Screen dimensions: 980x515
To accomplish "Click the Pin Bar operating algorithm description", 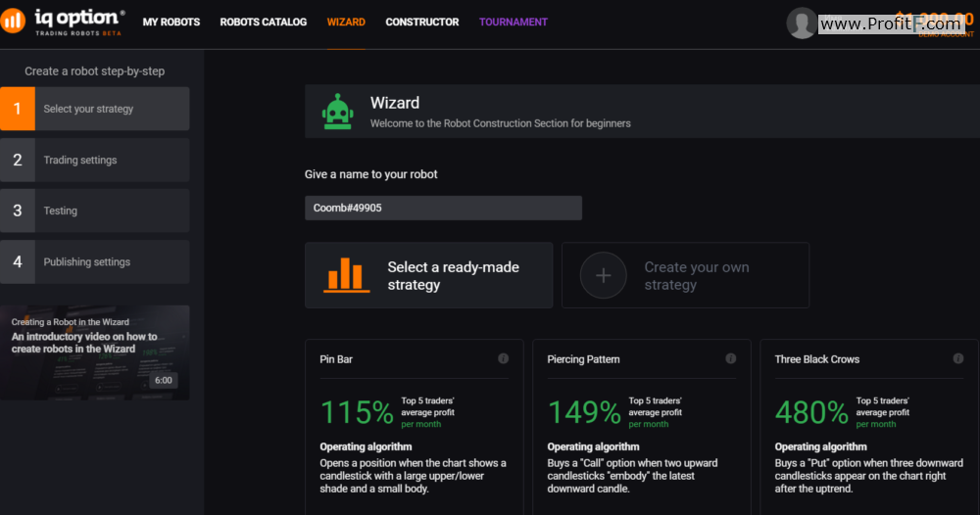I will pos(414,476).
